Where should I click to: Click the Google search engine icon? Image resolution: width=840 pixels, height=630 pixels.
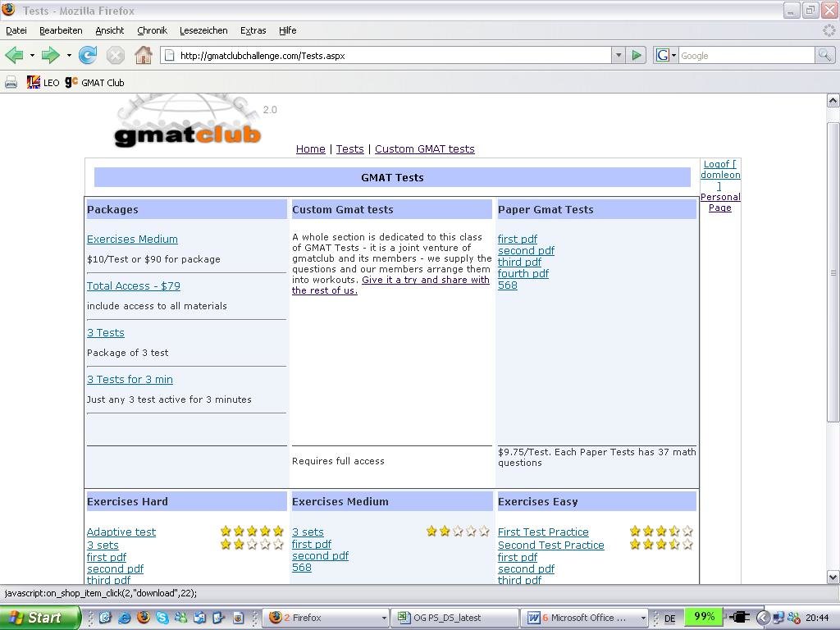coord(662,55)
